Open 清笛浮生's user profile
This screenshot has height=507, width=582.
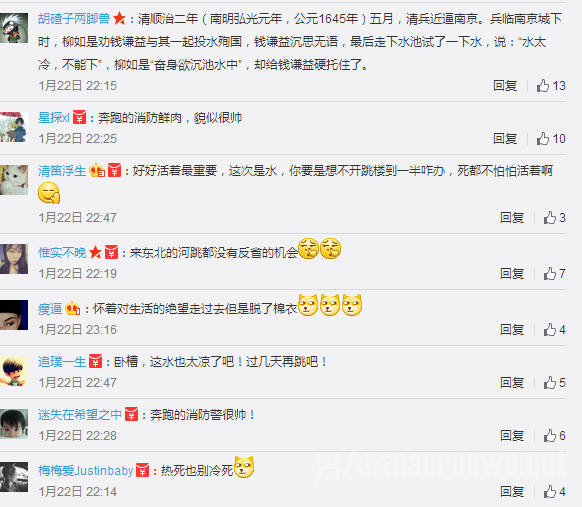click(62, 171)
